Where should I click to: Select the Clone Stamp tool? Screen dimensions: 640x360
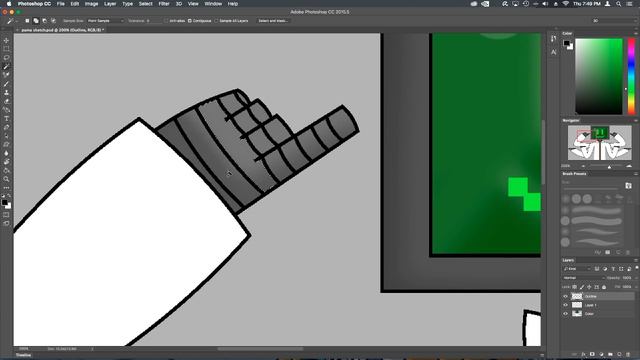(x=6, y=92)
